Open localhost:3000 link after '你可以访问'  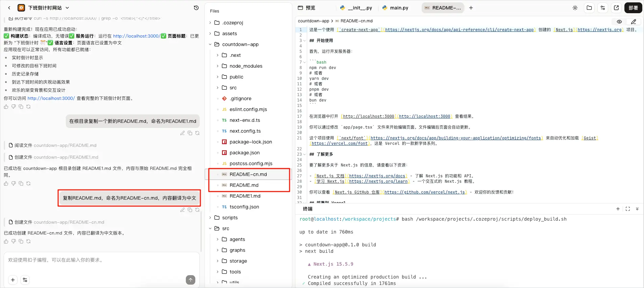[51, 98]
